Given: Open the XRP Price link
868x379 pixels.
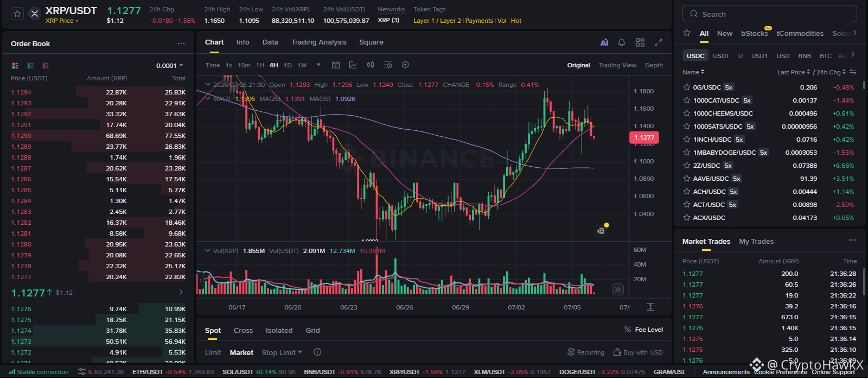Looking at the screenshot, I should tap(62, 21).
